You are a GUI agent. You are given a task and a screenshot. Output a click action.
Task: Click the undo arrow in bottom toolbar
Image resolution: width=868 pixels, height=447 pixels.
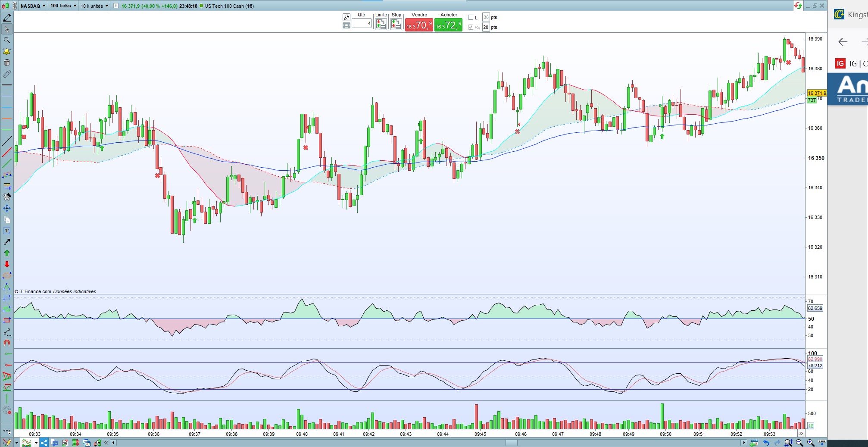point(766,443)
